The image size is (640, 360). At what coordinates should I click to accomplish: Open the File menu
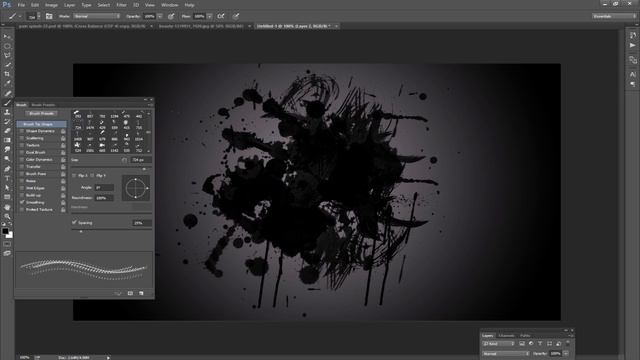(x=21, y=5)
